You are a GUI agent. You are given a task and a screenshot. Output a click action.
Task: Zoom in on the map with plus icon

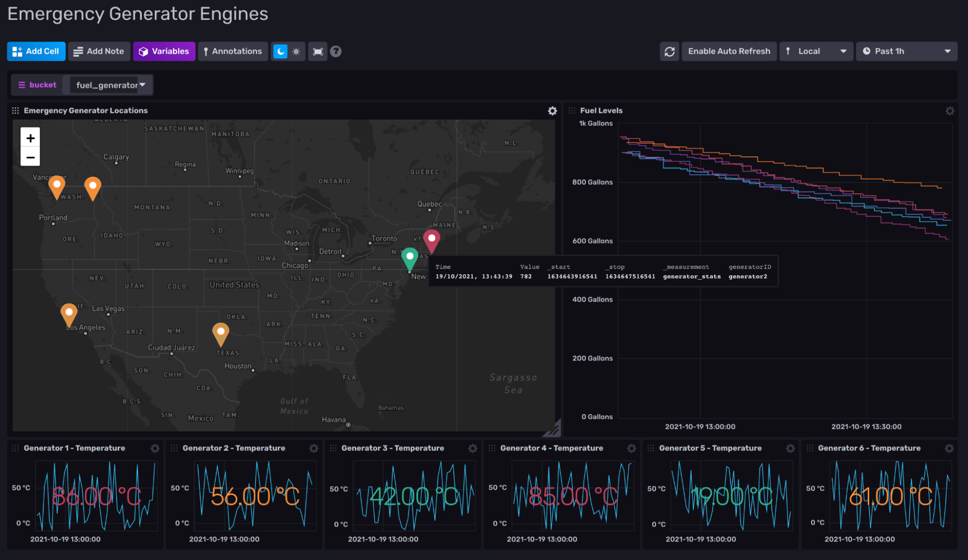30,137
